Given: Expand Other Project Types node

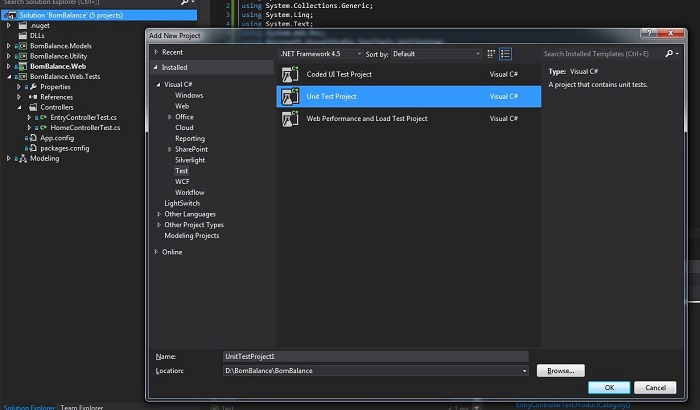Looking at the screenshot, I should pos(159,225).
